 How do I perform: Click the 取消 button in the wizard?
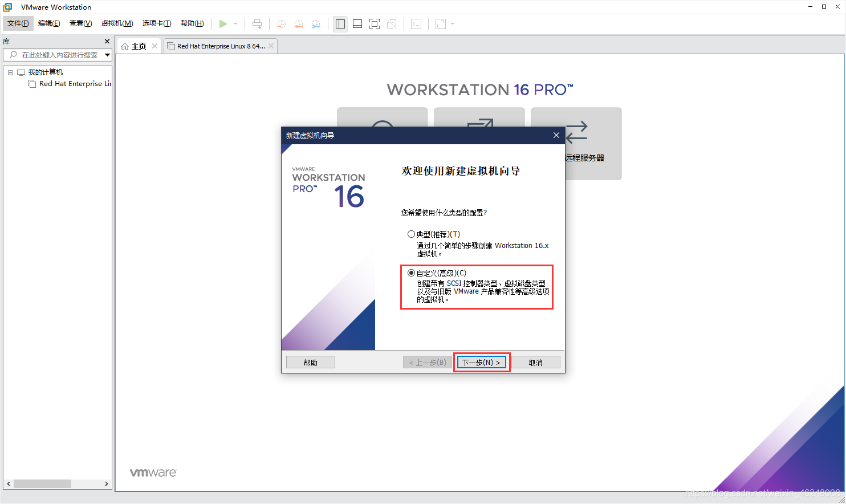pyautogui.click(x=536, y=363)
